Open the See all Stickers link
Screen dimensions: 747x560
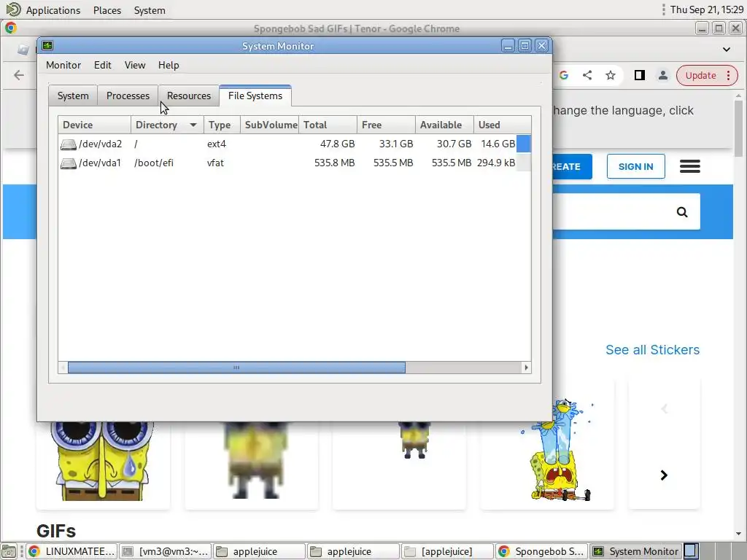tap(652, 350)
